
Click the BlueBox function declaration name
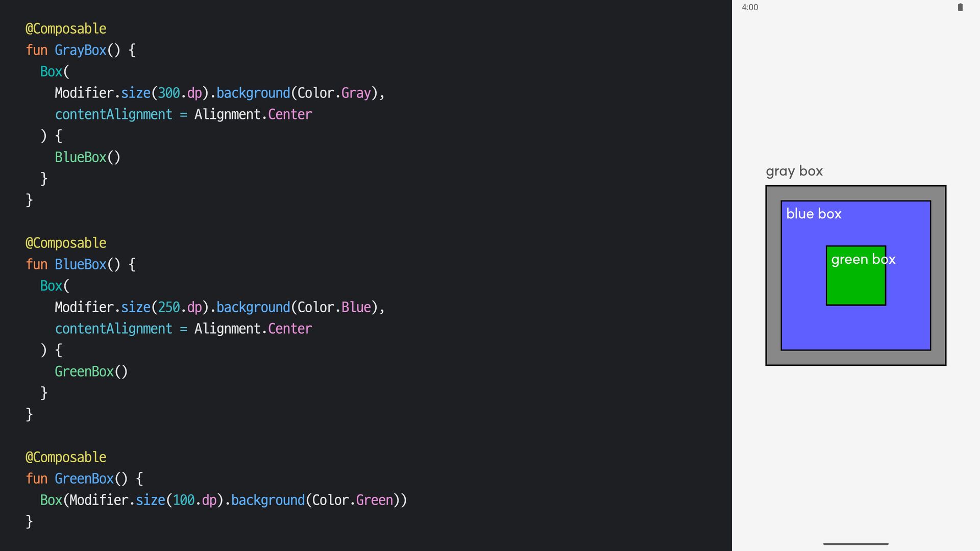pos(80,264)
